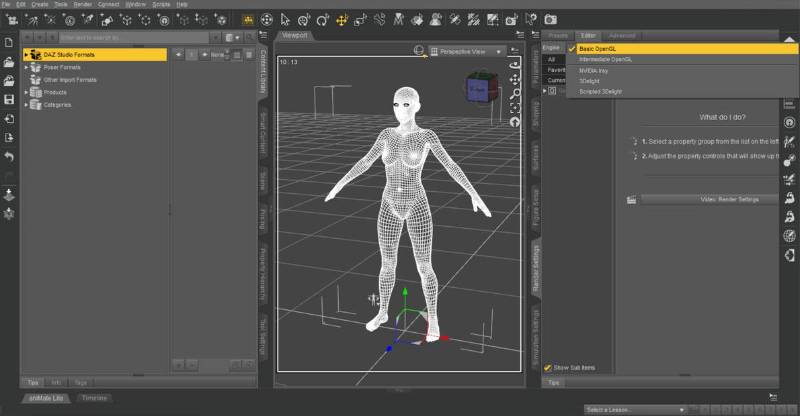
Task: Select the checked Basic OpenGL engine option
Action: pyautogui.click(x=683, y=48)
